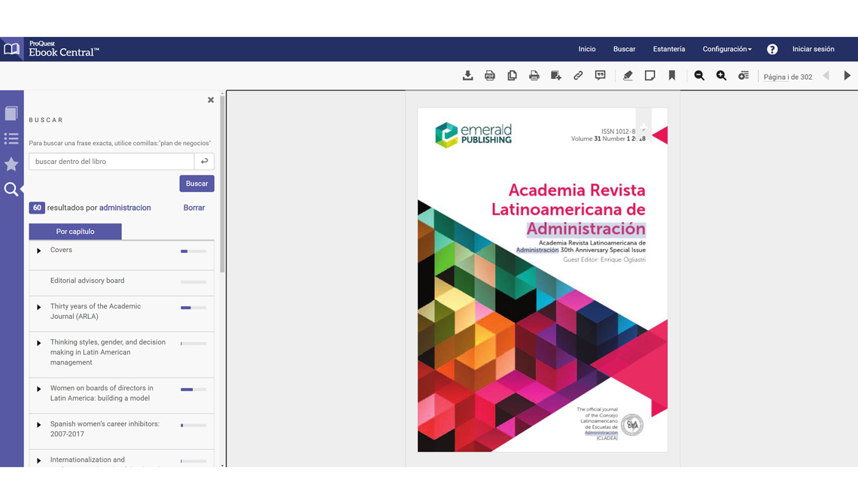Get a link to this book

pos(578,76)
